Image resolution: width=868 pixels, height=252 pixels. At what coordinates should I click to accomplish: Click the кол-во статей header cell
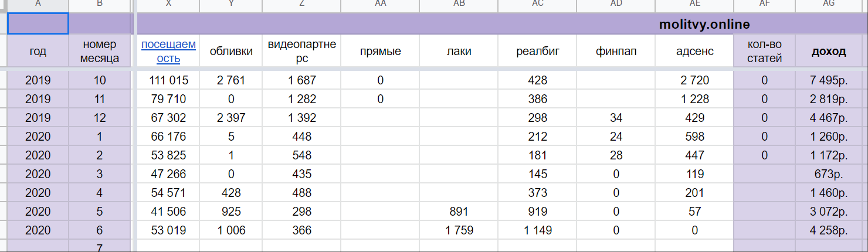(764, 52)
